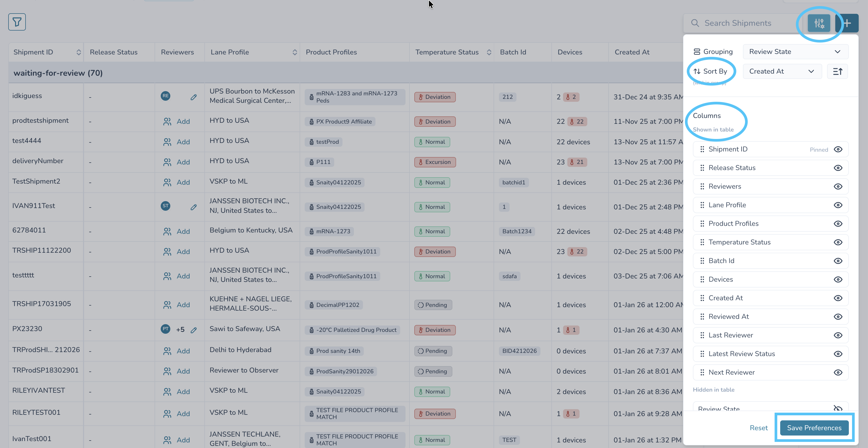Open the Sort By Created At dropdown
The width and height of the screenshot is (868, 448).
tap(782, 71)
